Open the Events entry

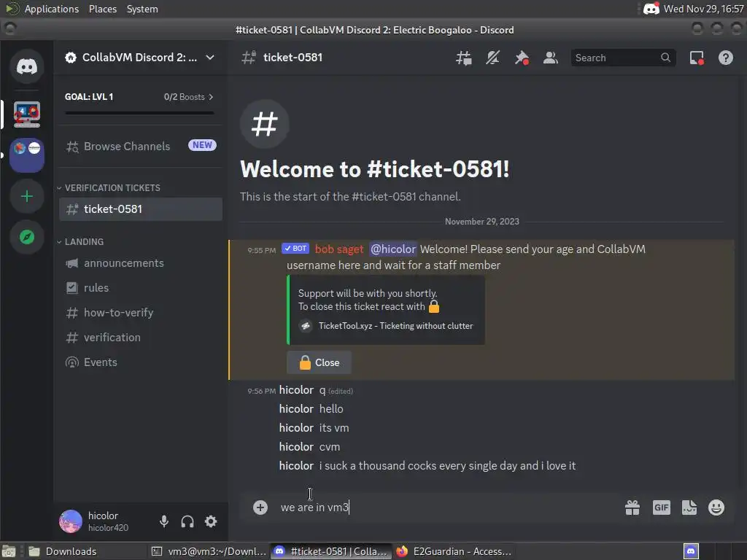(141, 362)
